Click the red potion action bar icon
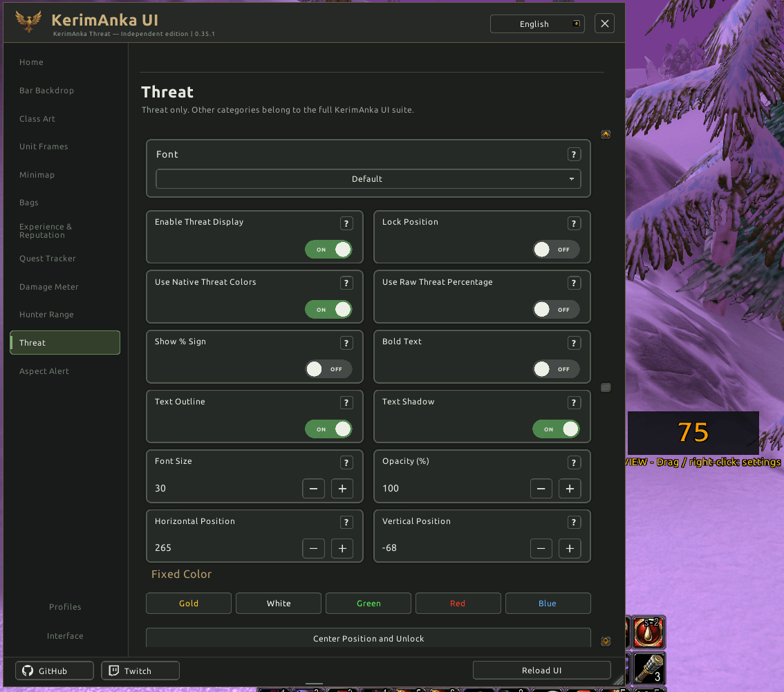Viewport: 784px width, 692px height. point(648,631)
